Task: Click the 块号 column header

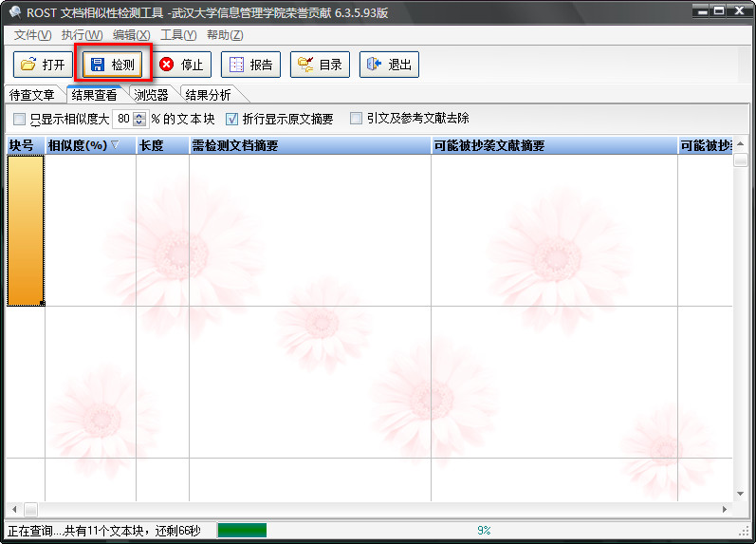Action: (x=26, y=145)
